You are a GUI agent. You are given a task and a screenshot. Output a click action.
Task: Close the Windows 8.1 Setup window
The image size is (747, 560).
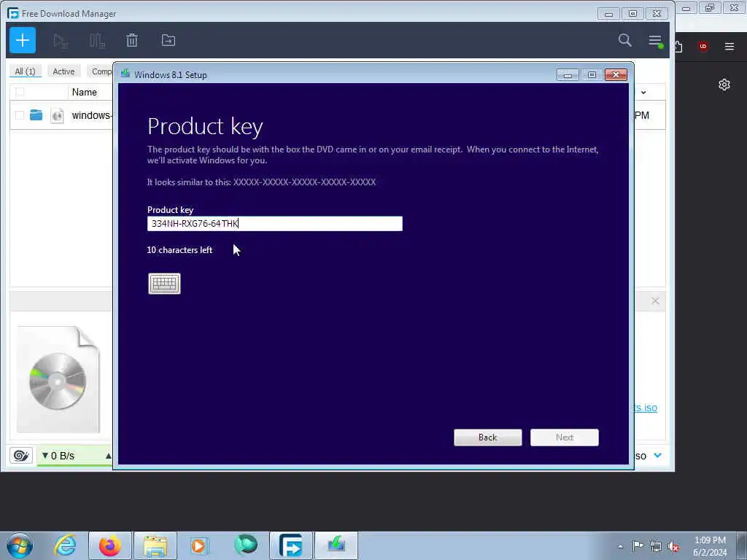[616, 75]
